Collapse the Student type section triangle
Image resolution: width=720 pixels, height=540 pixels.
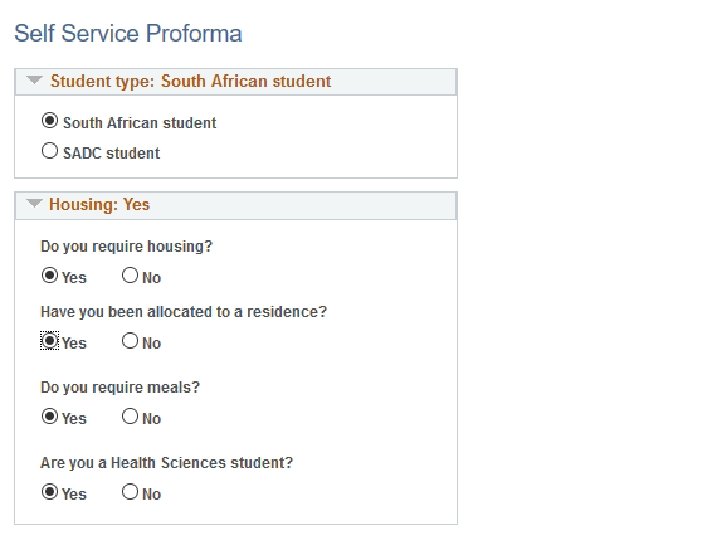point(34,81)
